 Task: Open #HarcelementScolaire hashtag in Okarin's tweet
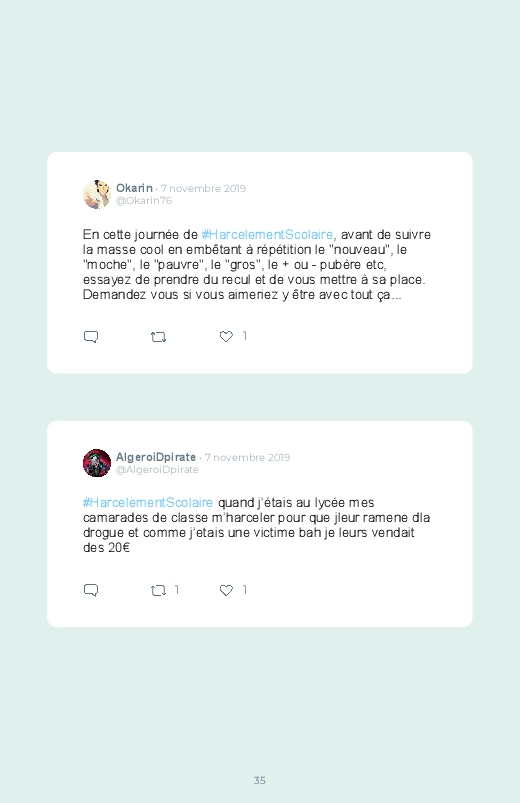(x=267, y=235)
